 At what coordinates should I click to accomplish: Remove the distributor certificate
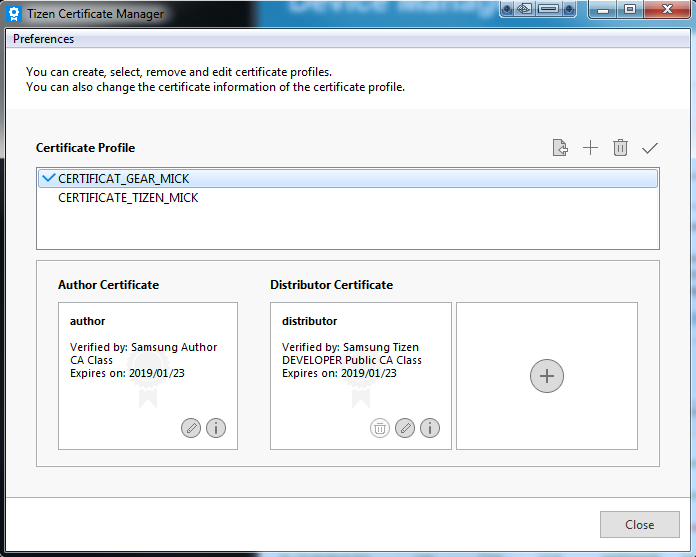click(x=380, y=428)
